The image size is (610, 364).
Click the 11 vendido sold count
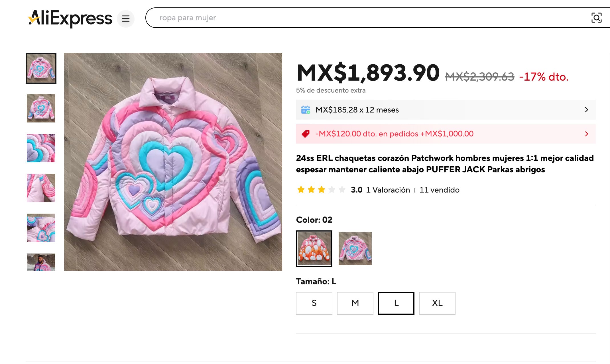[x=440, y=190]
